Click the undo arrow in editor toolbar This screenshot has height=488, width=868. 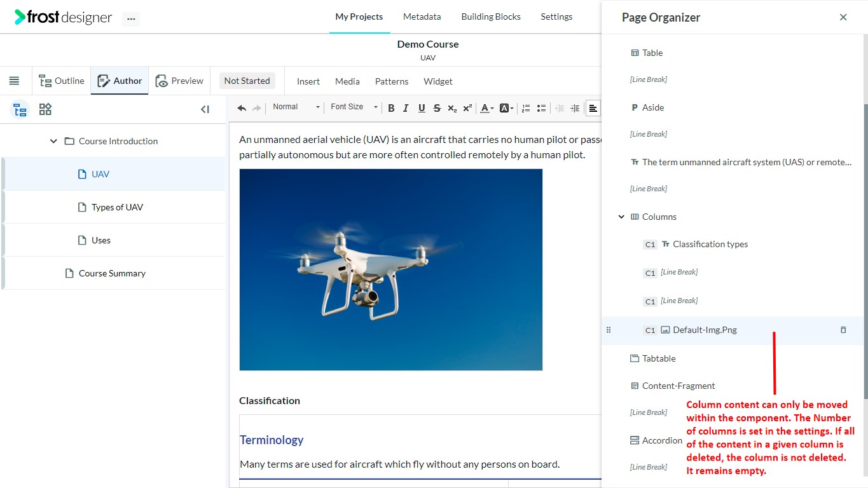[x=242, y=108]
